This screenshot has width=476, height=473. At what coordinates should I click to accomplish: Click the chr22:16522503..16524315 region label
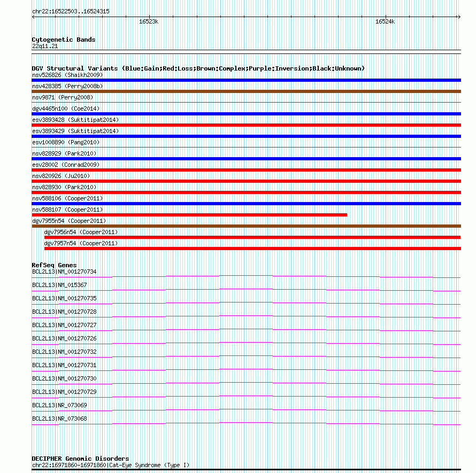[71, 12]
